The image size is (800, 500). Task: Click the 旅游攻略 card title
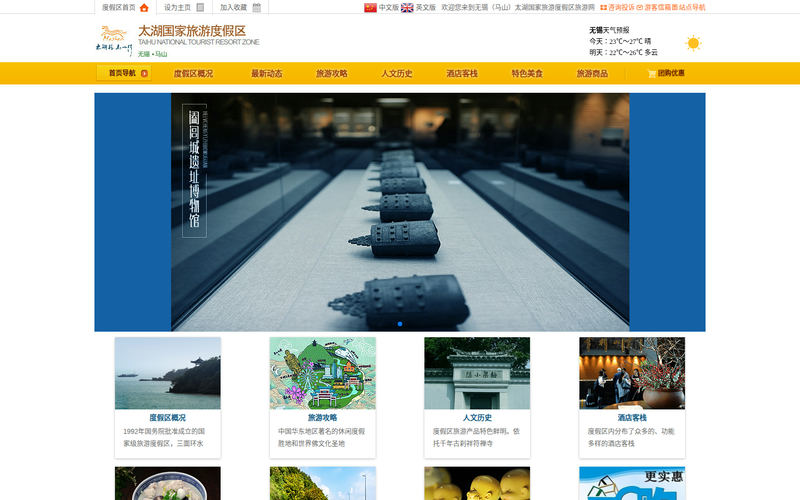point(322,417)
